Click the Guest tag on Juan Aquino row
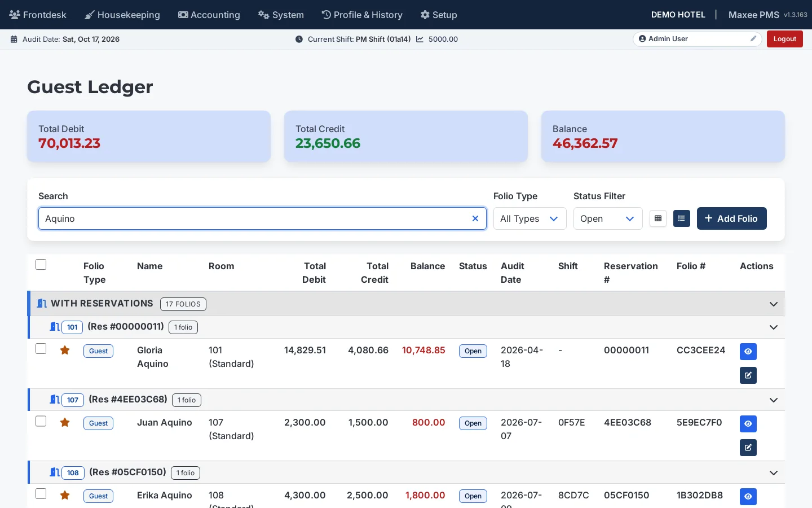Image resolution: width=812 pixels, height=508 pixels. point(98,423)
